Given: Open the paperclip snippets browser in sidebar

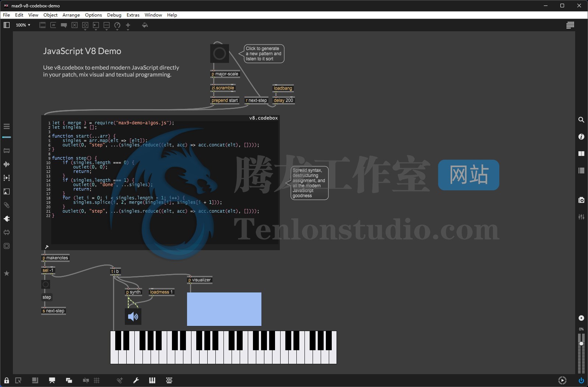Looking at the screenshot, I should [7, 205].
